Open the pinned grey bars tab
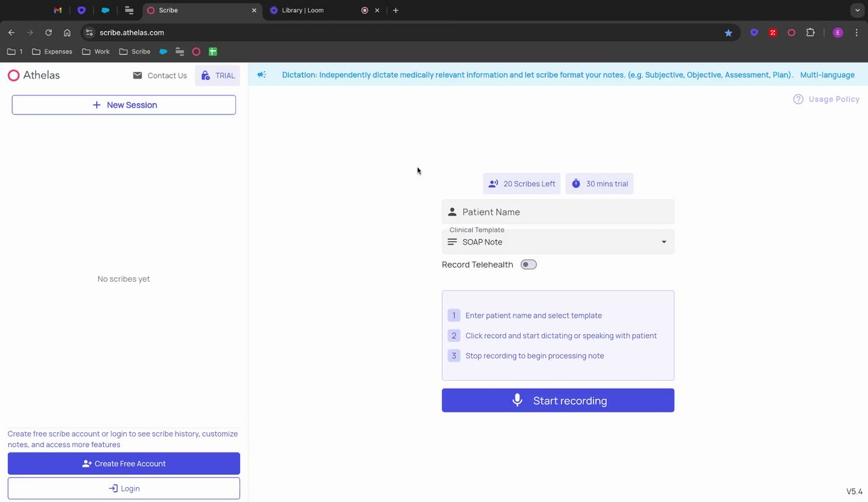 [x=129, y=10]
